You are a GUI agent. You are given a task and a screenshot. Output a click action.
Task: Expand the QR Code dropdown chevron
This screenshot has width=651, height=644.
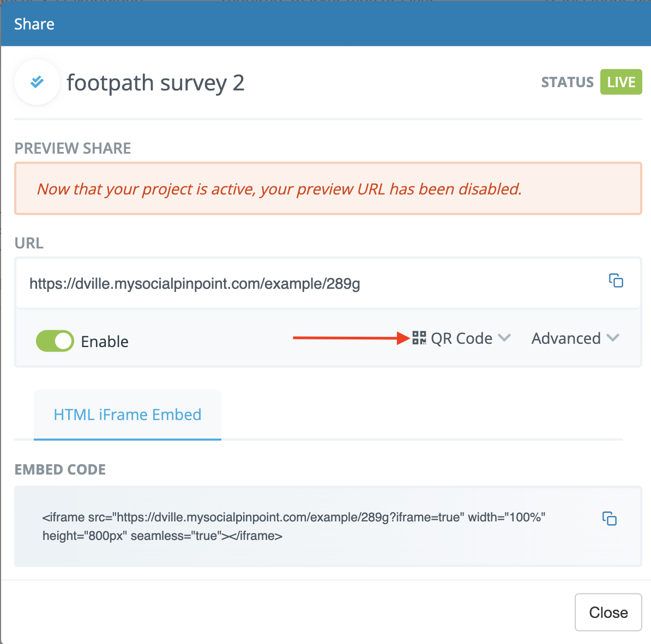(504, 337)
